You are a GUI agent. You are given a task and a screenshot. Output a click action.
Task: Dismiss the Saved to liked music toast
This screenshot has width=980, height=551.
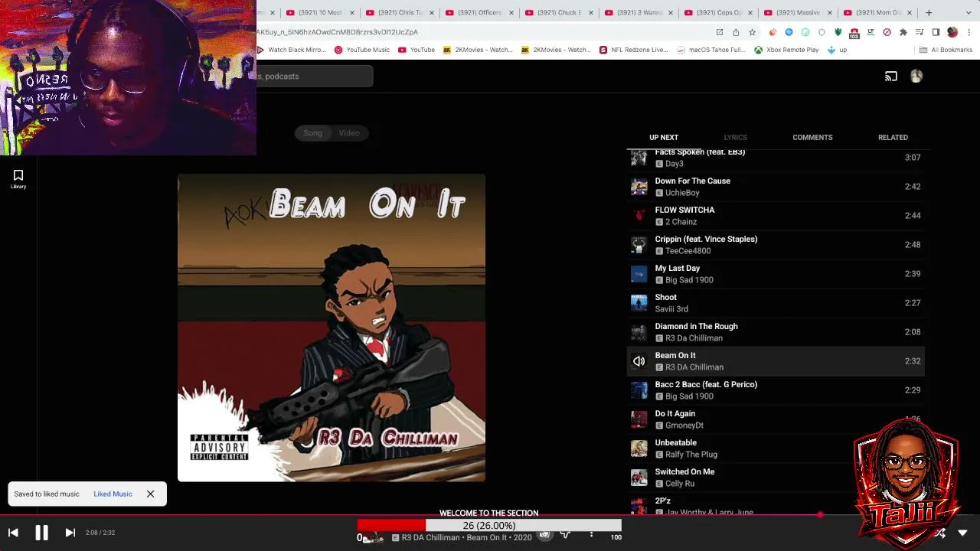pyautogui.click(x=151, y=494)
